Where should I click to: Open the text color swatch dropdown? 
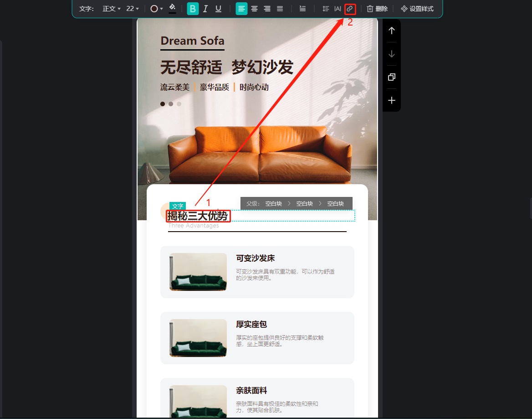tap(157, 9)
